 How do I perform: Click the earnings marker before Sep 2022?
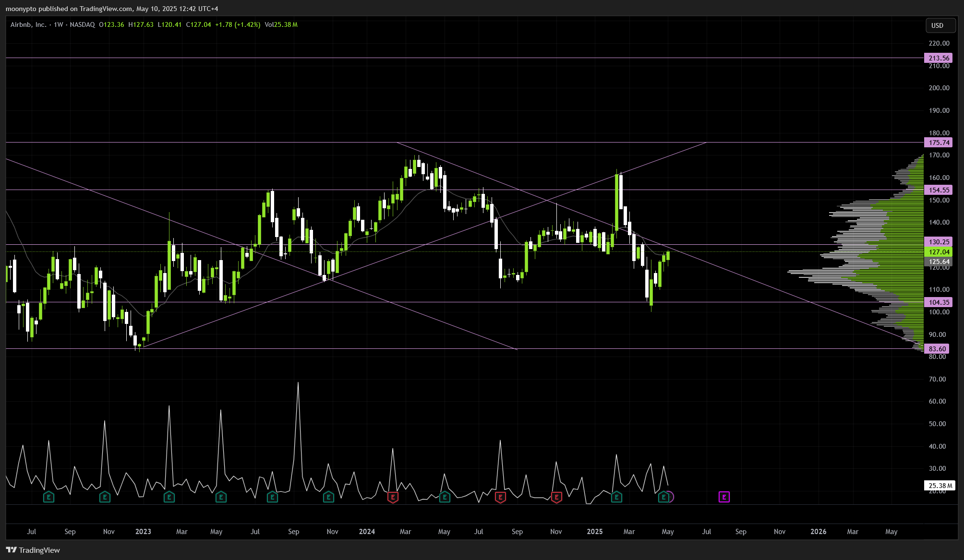tap(48, 497)
